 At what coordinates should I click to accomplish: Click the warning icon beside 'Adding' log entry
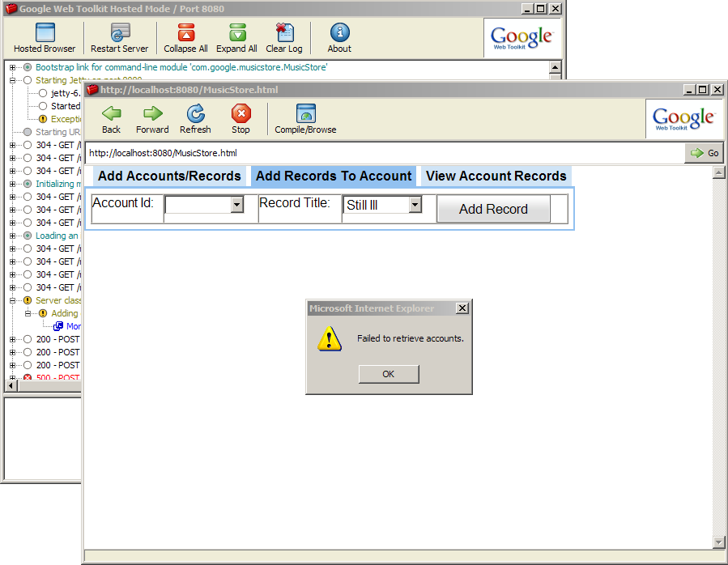coord(43,313)
